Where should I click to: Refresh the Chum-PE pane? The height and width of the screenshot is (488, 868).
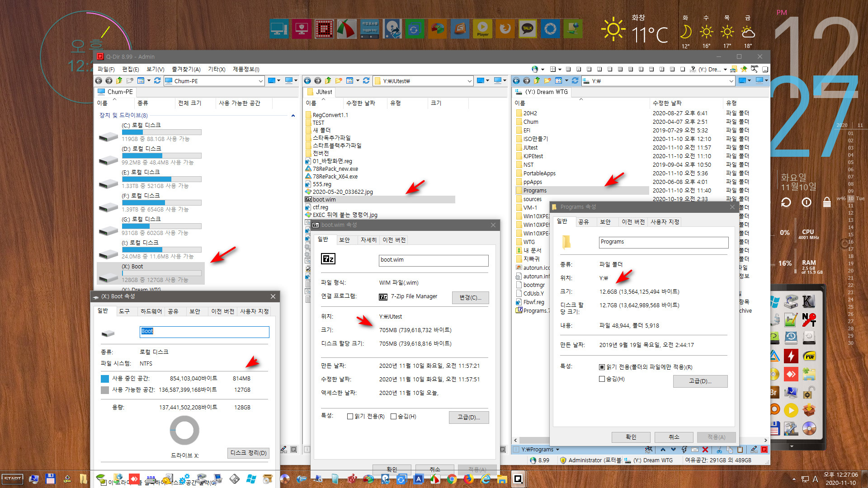pyautogui.click(x=157, y=80)
